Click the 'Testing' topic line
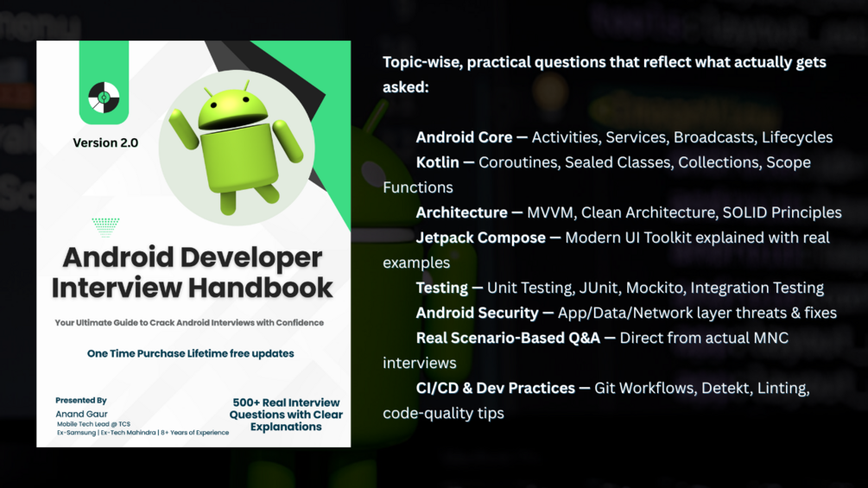The height and width of the screenshot is (488, 868). [619, 288]
